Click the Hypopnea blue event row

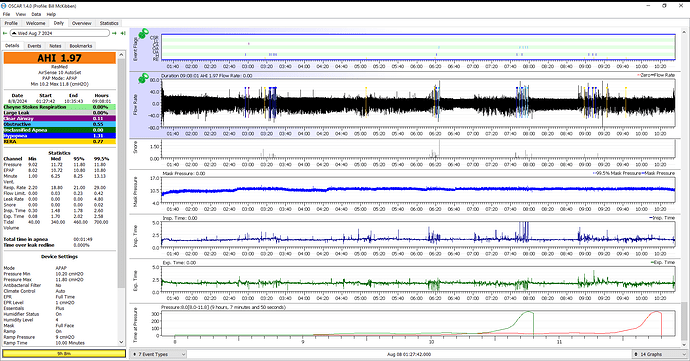[x=60, y=136]
